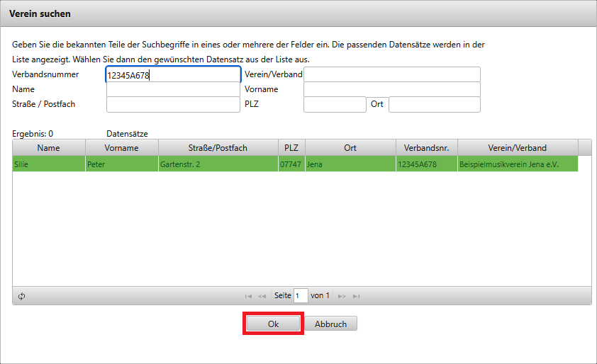The image size is (597, 364).
Task: Edit the page number field (Seite)
Action: point(301,296)
